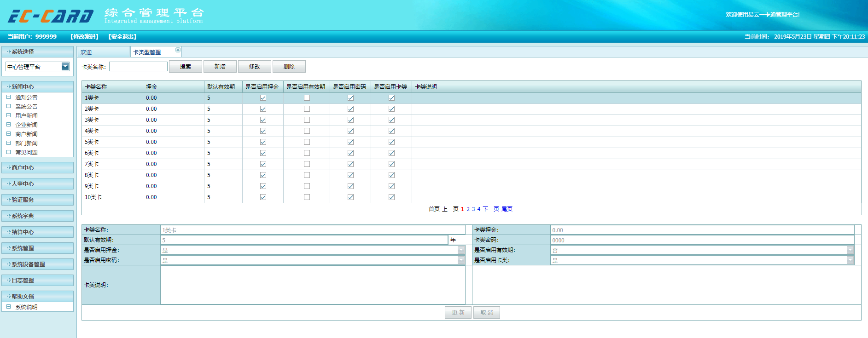Expand the 系统设备管理 panel
Screen dimensions: 868x338
click(x=38, y=264)
